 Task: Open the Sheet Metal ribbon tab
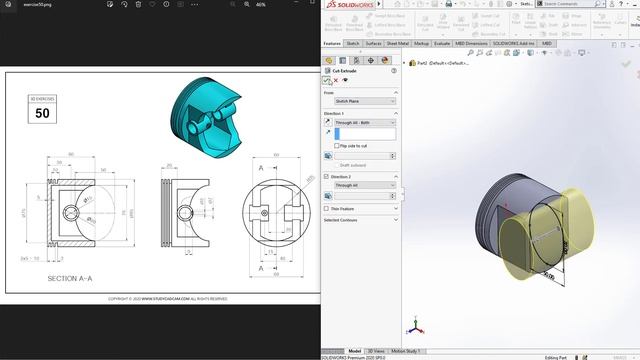click(398, 44)
